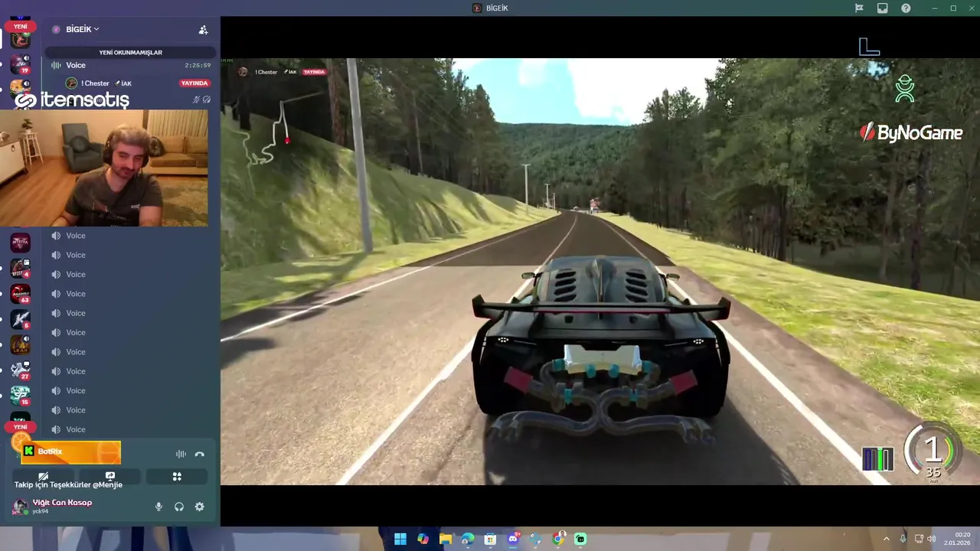Click the help question mark icon
Image resolution: width=980 pixels, height=551 pixels.
pos(906,8)
